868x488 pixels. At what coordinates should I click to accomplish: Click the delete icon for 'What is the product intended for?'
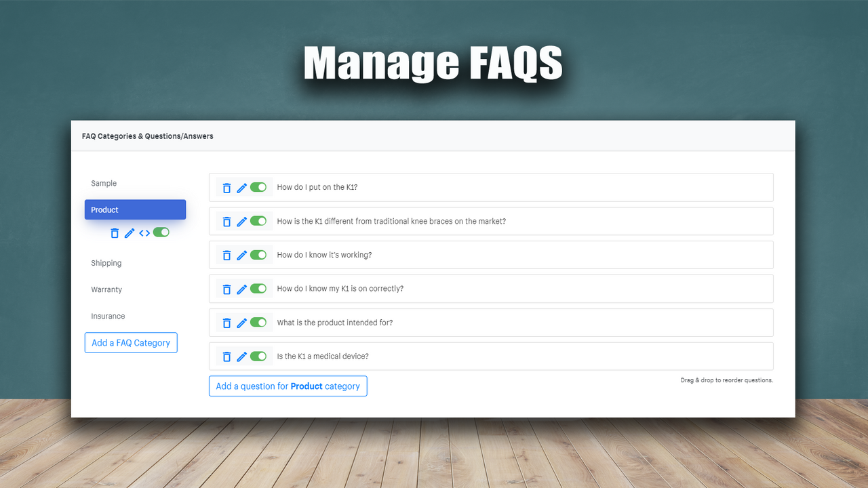click(x=226, y=322)
